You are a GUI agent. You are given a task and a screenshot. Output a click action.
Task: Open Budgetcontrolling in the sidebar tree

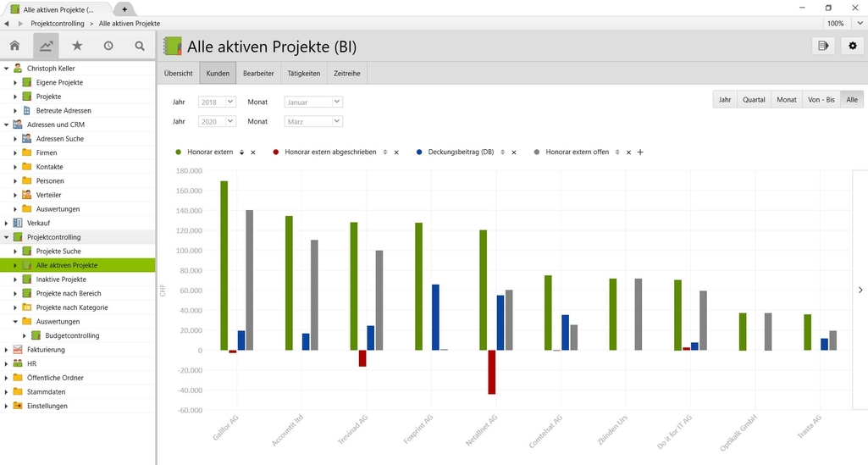(72, 335)
